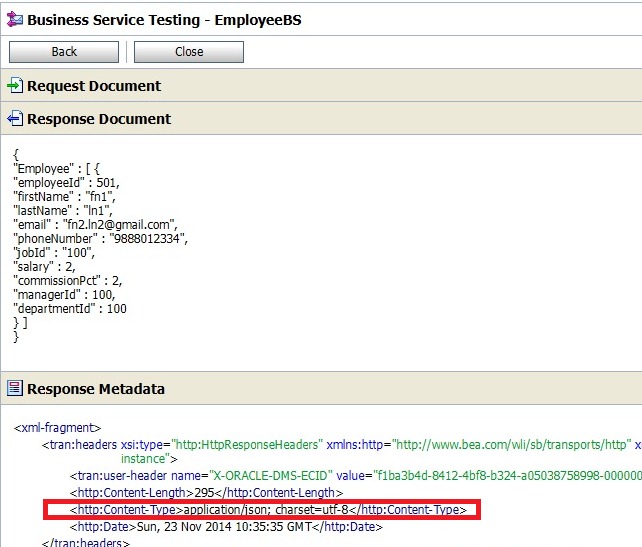
Task: Select the salary line in response
Action: pyautogui.click(x=45, y=267)
